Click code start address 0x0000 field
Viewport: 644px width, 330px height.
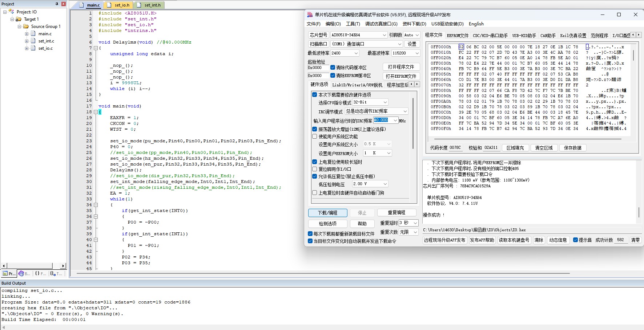click(x=318, y=68)
